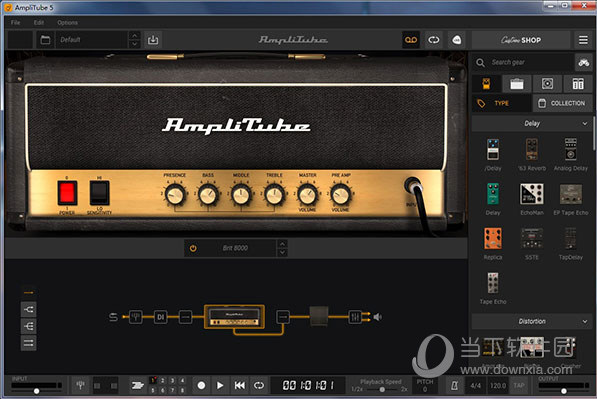Image resolution: width=597 pixels, height=399 pixels.
Task: Switch to next amp model arrow
Action: tap(282, 252)
